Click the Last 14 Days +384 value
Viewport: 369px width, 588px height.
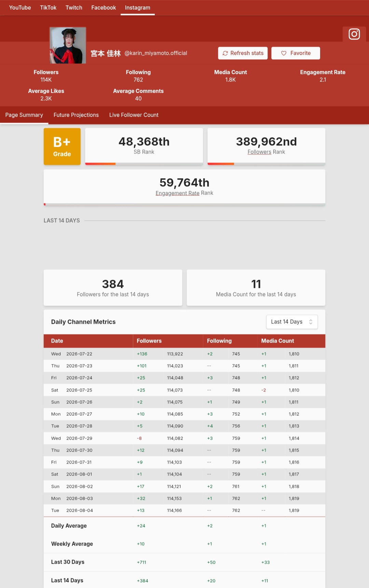142,581
